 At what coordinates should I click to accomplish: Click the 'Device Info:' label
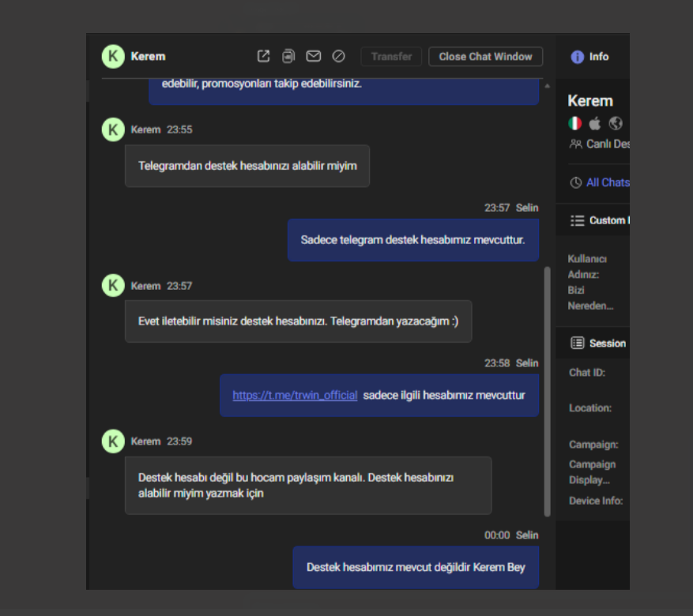(596, 501)
